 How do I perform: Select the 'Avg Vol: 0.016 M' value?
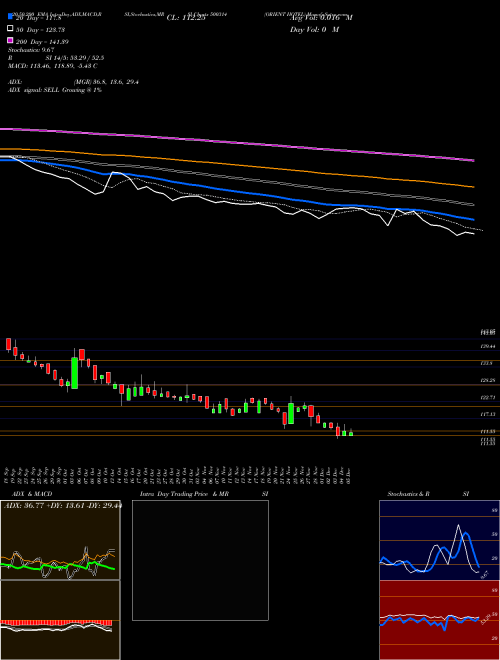click(x=321, y=18)
